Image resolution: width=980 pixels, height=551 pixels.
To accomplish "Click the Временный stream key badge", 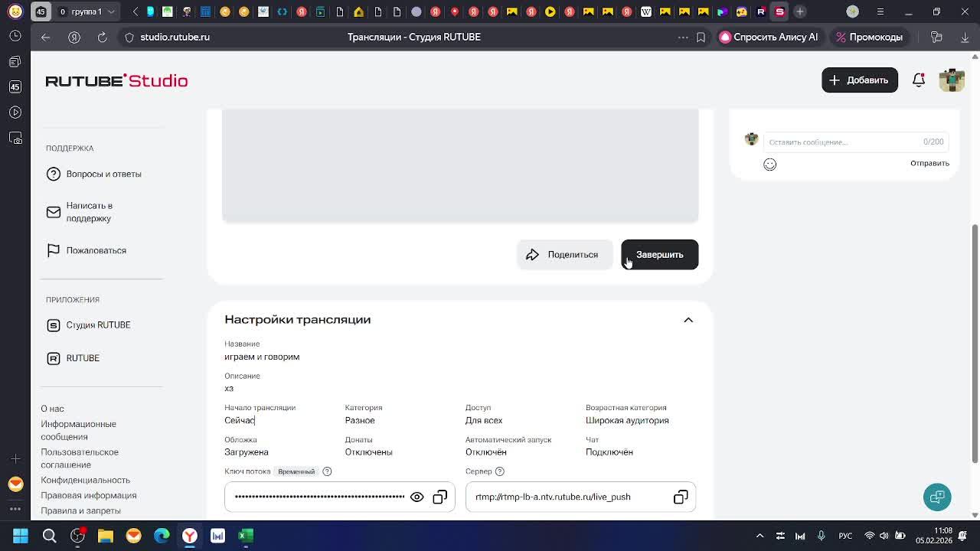I will [296, 471].
